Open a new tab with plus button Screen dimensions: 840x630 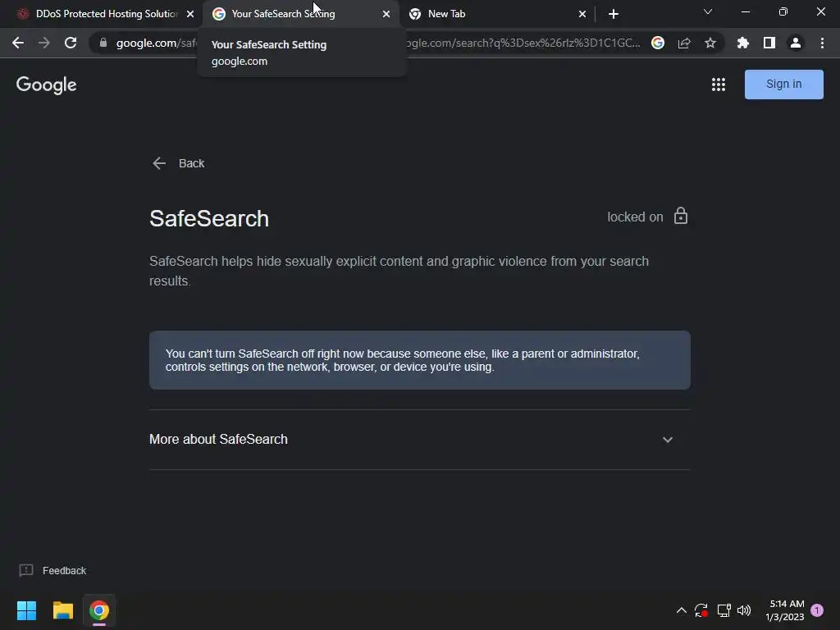point(614,14)
